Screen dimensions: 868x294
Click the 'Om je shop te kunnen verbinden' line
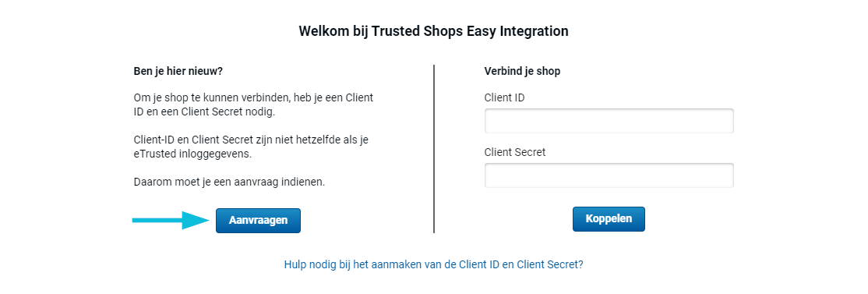(253, 98)
